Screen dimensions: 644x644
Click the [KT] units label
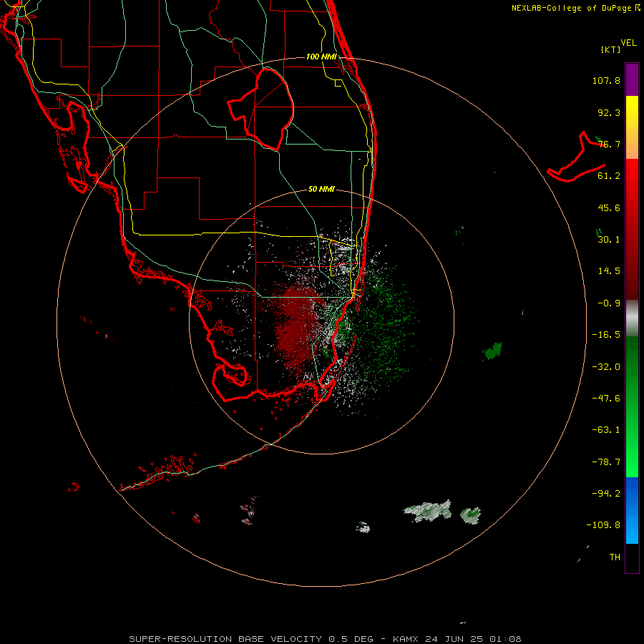pyautogui.click(x=611, y=49)
